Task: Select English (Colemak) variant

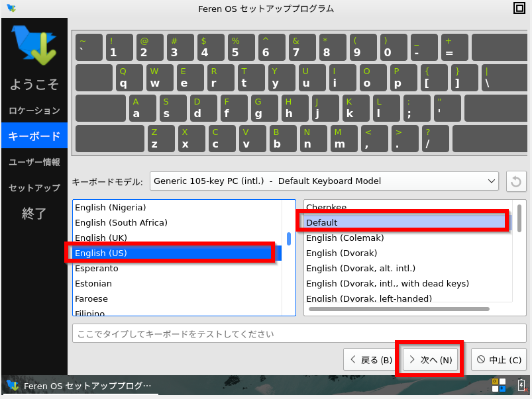Action: click(x=408, y=238)
